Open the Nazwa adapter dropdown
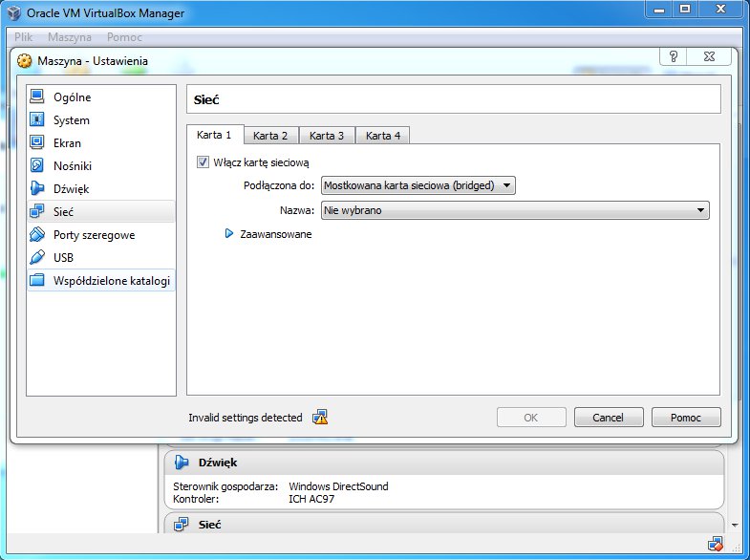Image resolution: width=750 pixels, height=560 pixels. [515, 210]
